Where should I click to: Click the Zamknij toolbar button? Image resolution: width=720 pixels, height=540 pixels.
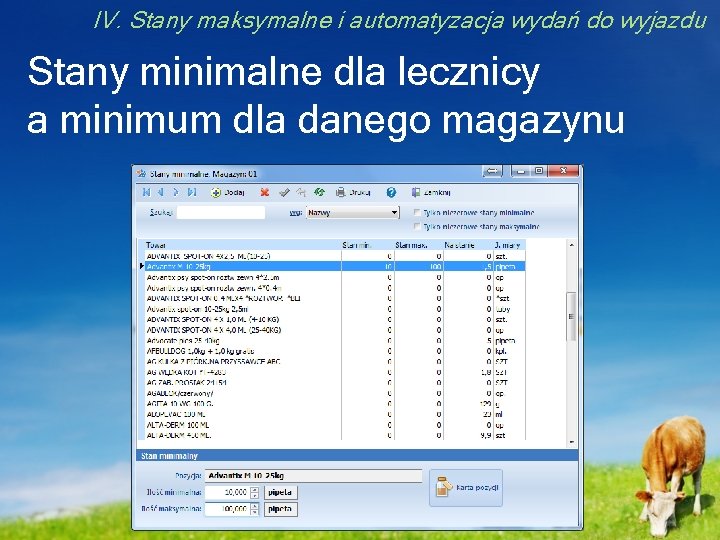[x=431, y=192]
